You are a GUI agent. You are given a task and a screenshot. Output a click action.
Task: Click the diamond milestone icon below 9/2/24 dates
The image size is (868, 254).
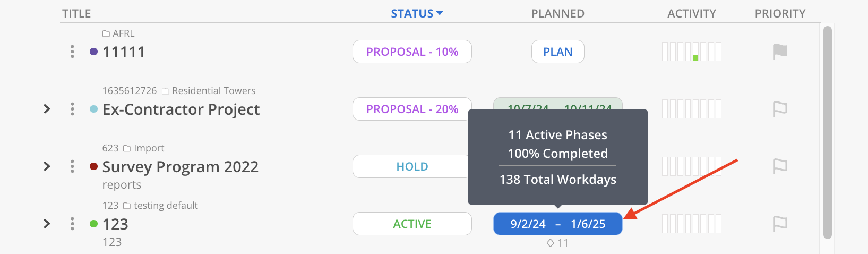[x=551, y=243]
